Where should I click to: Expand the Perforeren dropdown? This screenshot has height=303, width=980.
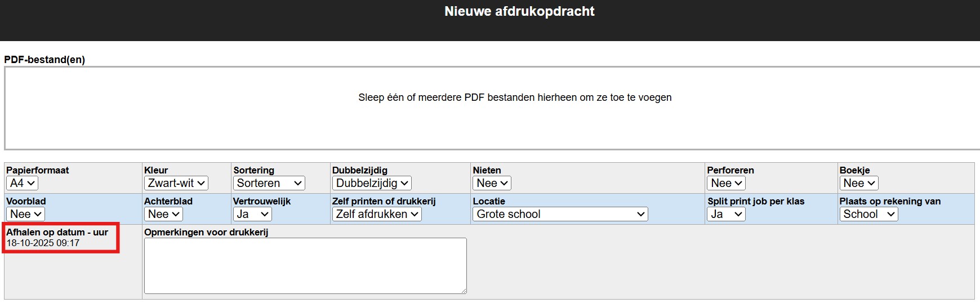(726, 183)
